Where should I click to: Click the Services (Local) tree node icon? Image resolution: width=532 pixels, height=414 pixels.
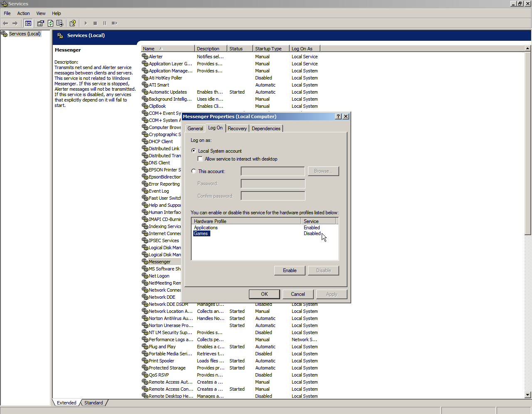point(5,34)
